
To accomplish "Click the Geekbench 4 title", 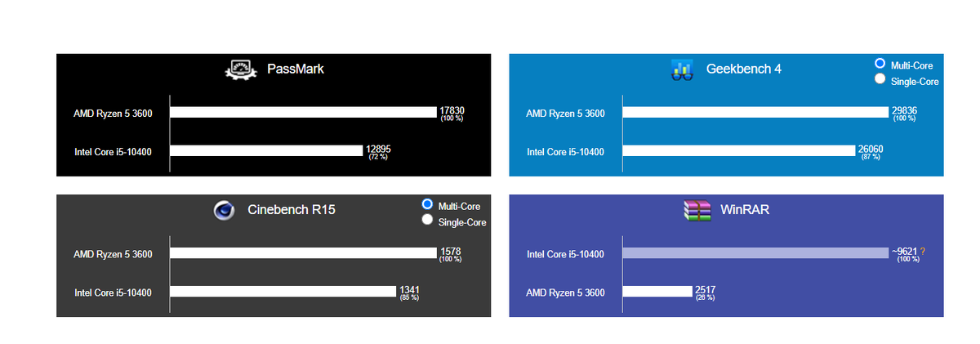I will pyautogui.click(x=743, y=69).
